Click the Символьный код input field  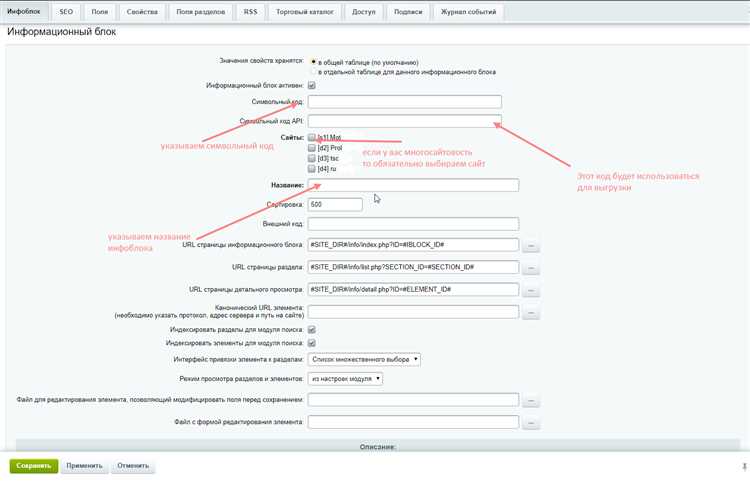[405, 101]
